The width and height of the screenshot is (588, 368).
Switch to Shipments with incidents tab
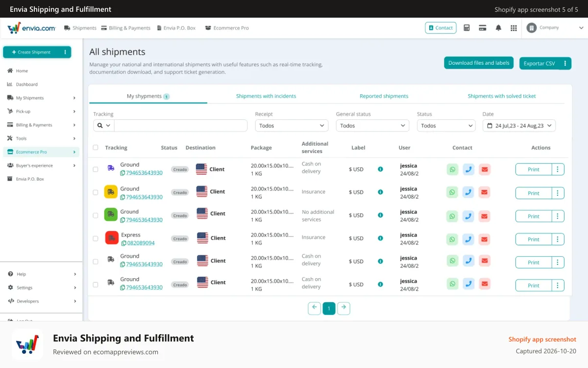[266, 96]
